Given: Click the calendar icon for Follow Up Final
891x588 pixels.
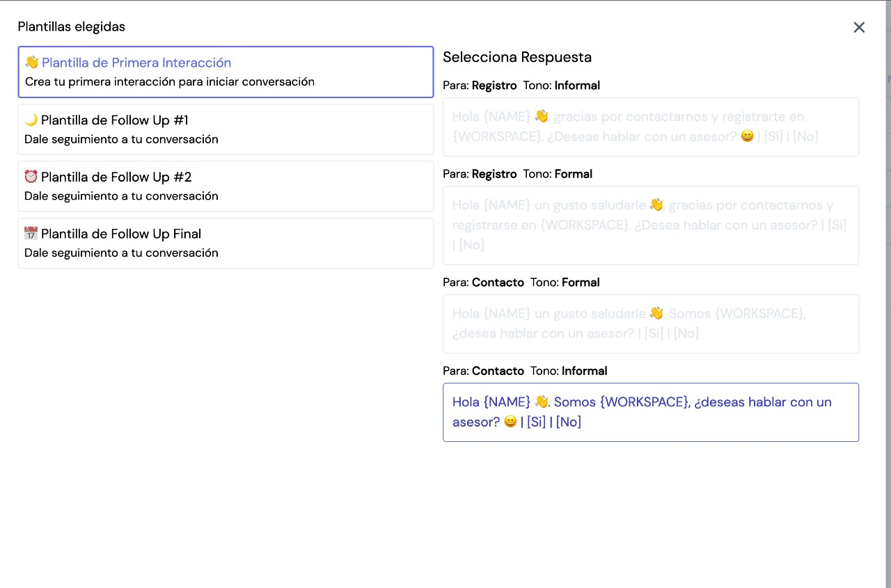Looking at the screenshot, I should 31,234.
